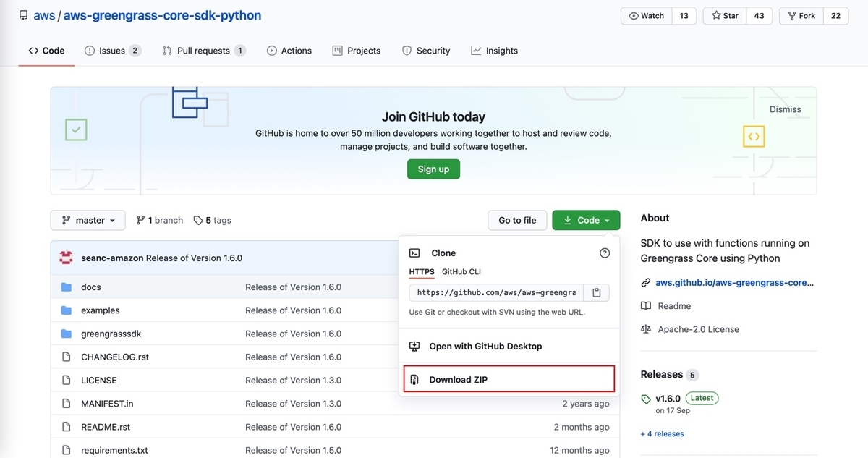Click the link icon beside aws.github.io URL
This screenshot has width=868, height=458.
(x=646, y=283)
